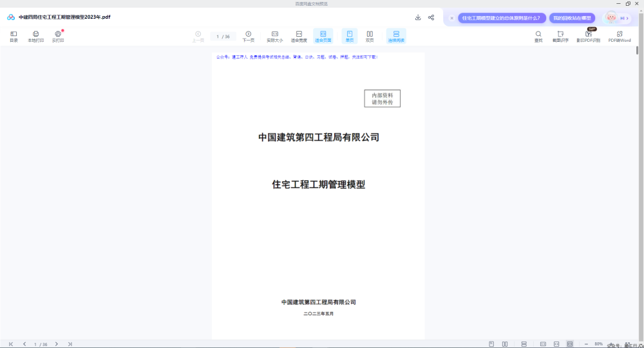This screenshot has height=348, width=644.
Task: Click the date text 二〇二三年五月
Action: click(318, 313)
